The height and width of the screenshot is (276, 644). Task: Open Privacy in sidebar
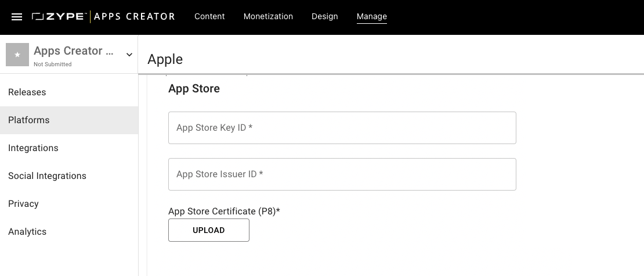pyautogui.click(x=69, y=204)
